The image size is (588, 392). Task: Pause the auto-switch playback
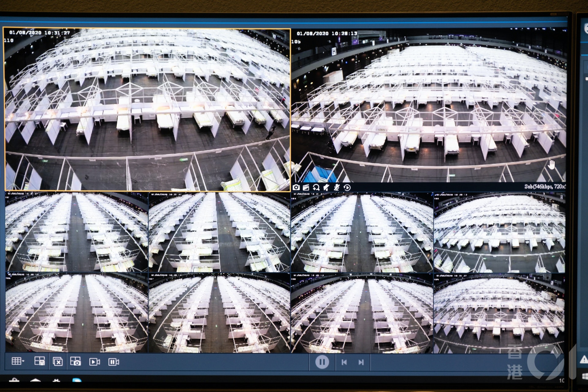[322, 362]
